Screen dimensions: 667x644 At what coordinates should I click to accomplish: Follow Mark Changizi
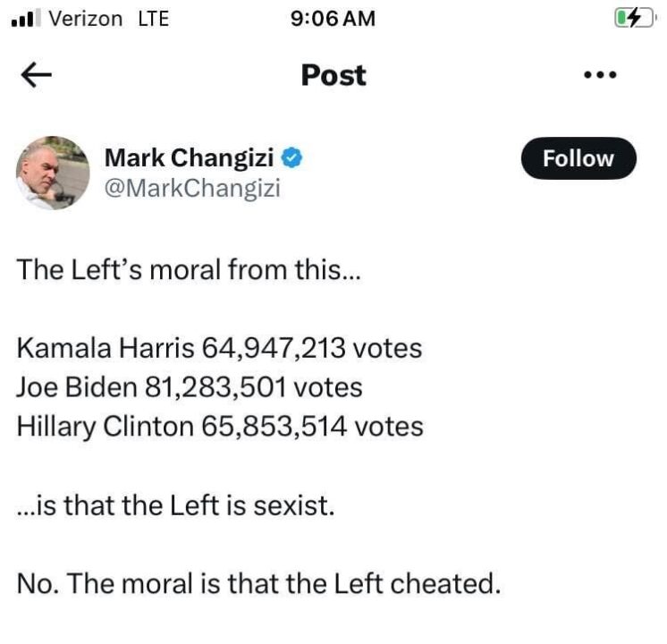[x=578, y=158]
